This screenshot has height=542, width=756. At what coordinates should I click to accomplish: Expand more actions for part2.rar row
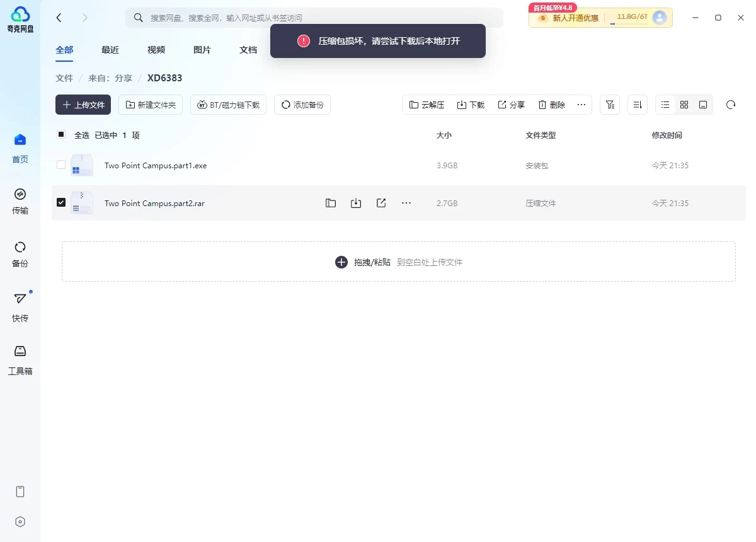[x=406, y=203]
